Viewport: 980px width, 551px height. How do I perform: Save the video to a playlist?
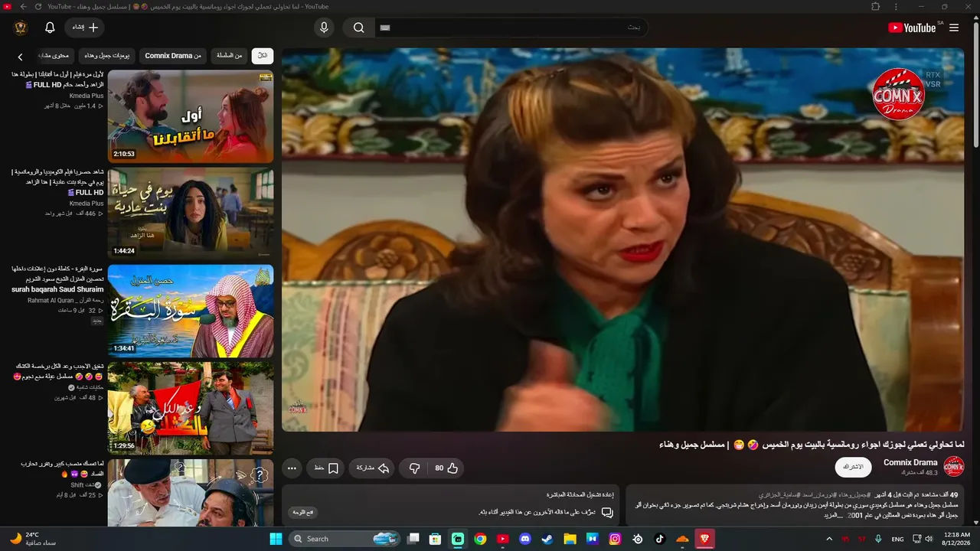pyautogui.click(x=326, y=468)
